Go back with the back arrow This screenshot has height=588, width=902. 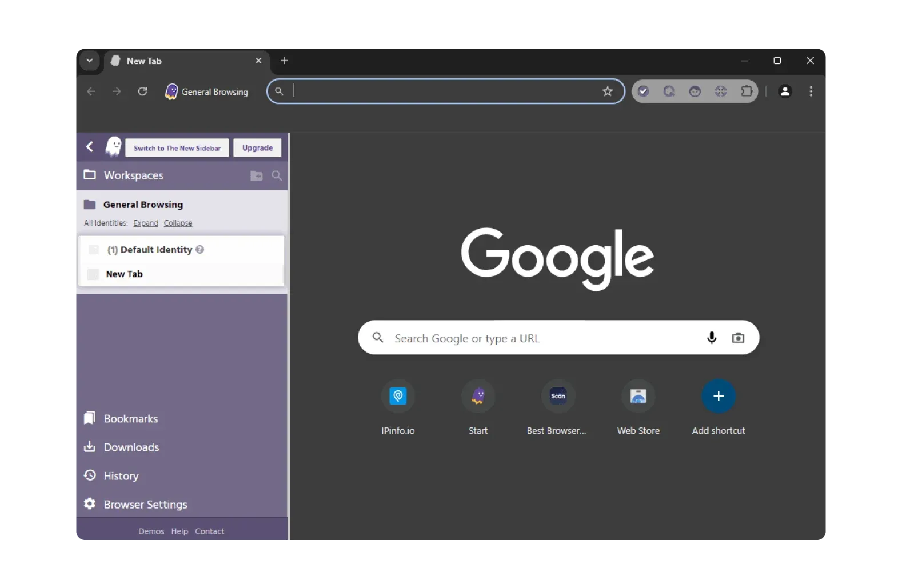pos(91,91)
